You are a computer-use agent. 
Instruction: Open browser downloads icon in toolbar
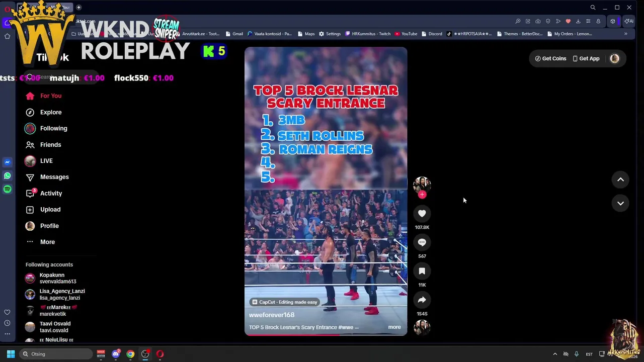pos(578,21)
